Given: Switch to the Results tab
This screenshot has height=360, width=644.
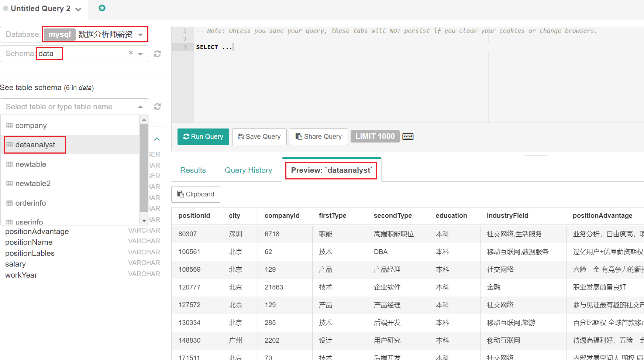Looking at the screenshot, I should 193,170.
